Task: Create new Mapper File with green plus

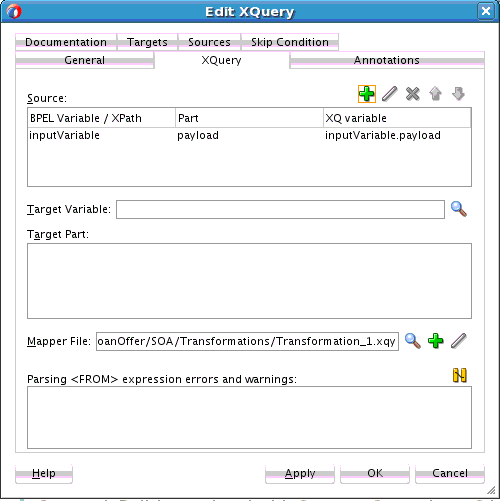Action: point(435,341)
